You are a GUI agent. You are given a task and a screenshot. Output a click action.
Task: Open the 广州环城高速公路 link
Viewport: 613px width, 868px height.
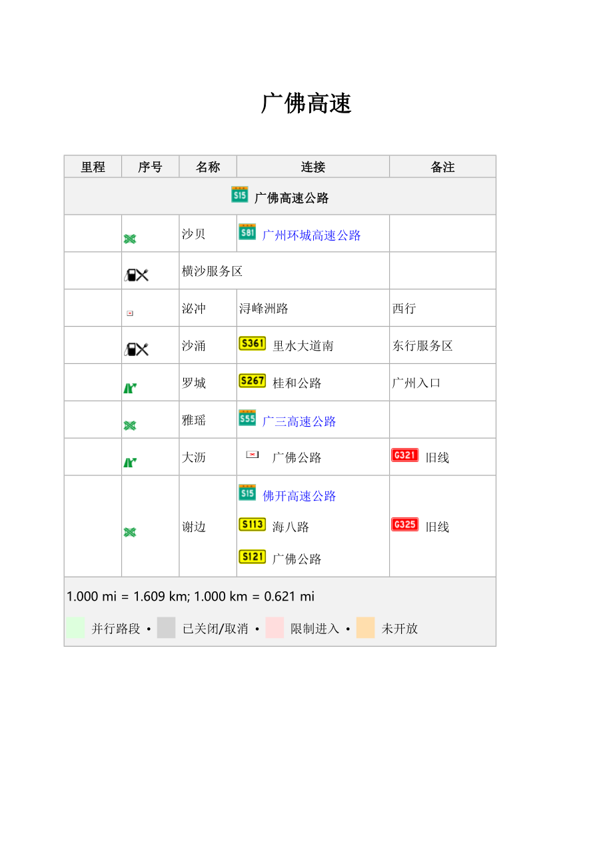coord(311,235)
